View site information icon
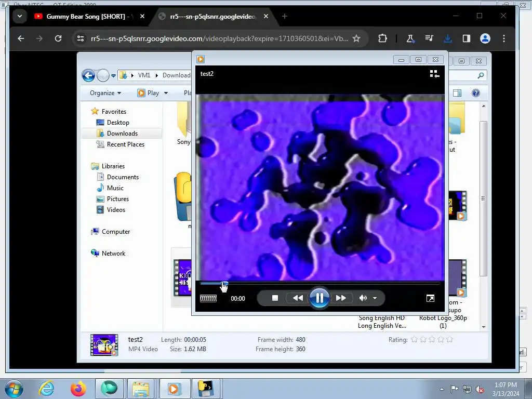This screenshot has width=532, height=399. point(81,38)
